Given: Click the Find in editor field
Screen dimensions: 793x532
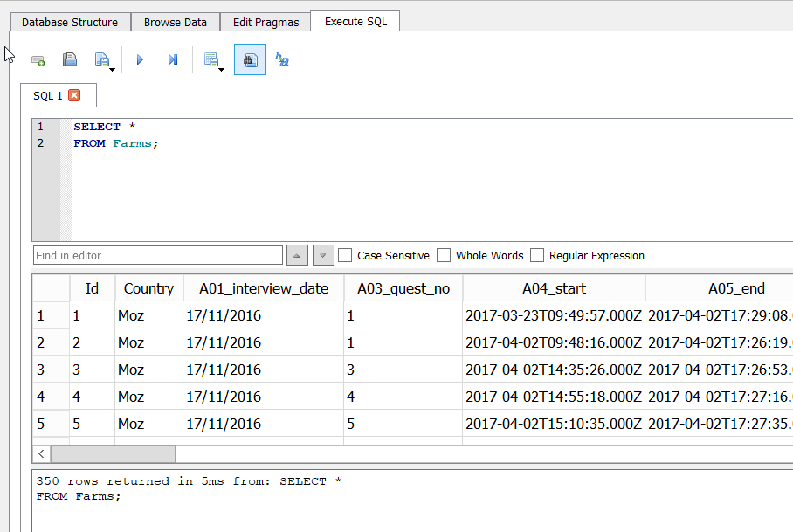Looking at the screenshot, I should click(158, 255).
